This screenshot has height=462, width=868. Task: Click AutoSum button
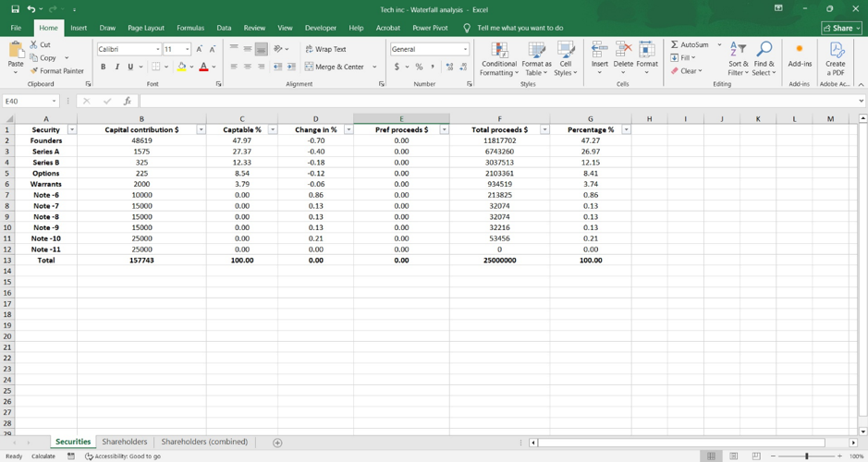point(690,45)
